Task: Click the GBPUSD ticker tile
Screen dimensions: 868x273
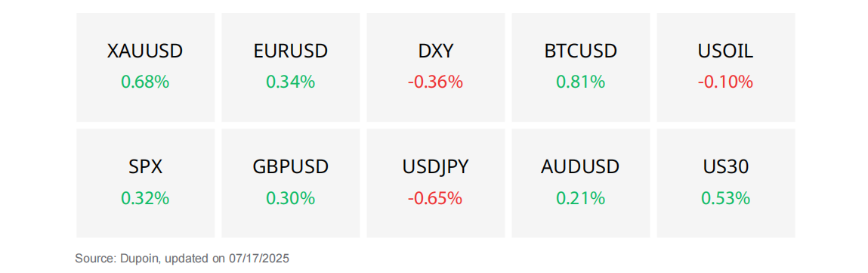Action: click(291, 183)
